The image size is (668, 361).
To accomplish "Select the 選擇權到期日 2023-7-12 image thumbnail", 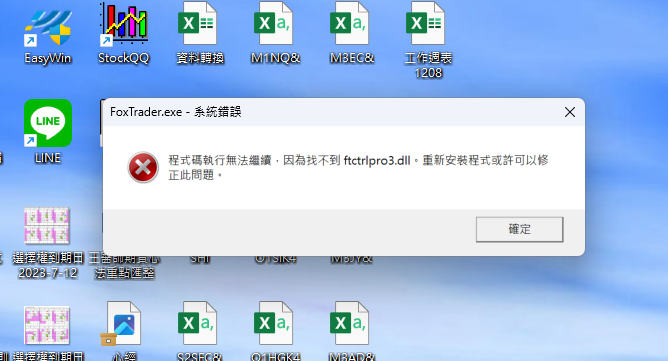I will pyautogui.click(x=47, y=226).
